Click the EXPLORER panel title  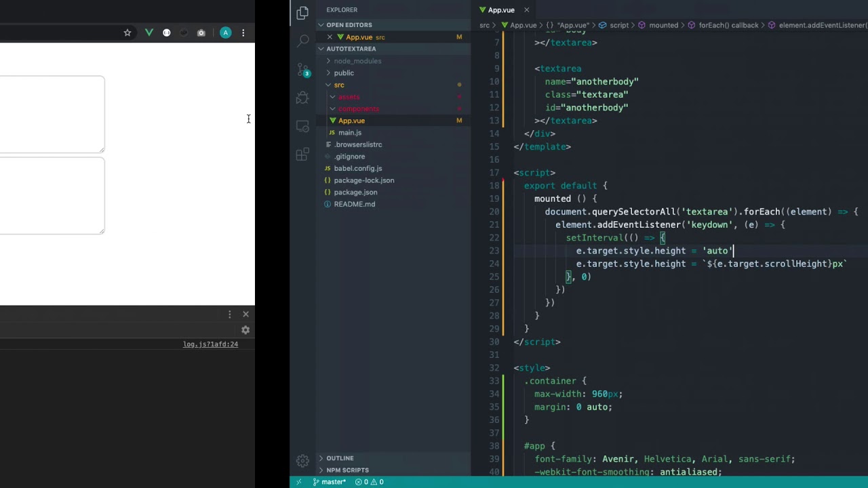coord(342,10)
